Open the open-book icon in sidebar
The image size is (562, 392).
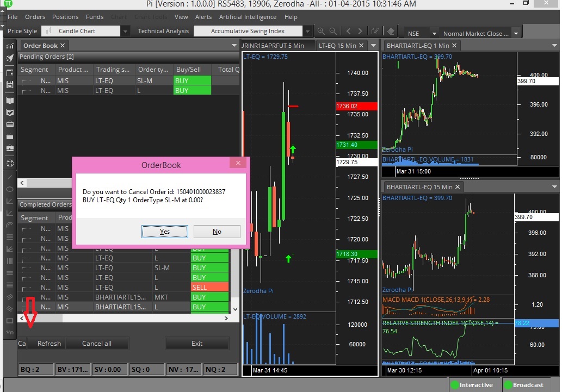coord(10,101)
